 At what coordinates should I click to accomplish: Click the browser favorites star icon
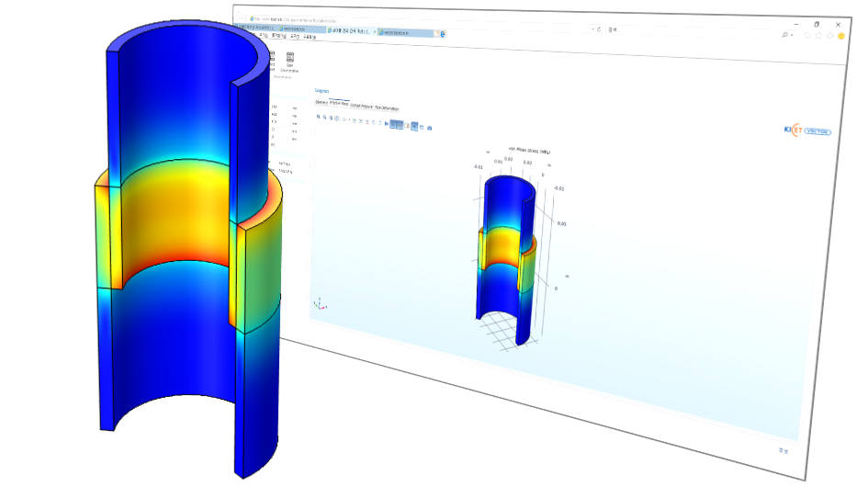pyautogui.click(x=818, y=35)
